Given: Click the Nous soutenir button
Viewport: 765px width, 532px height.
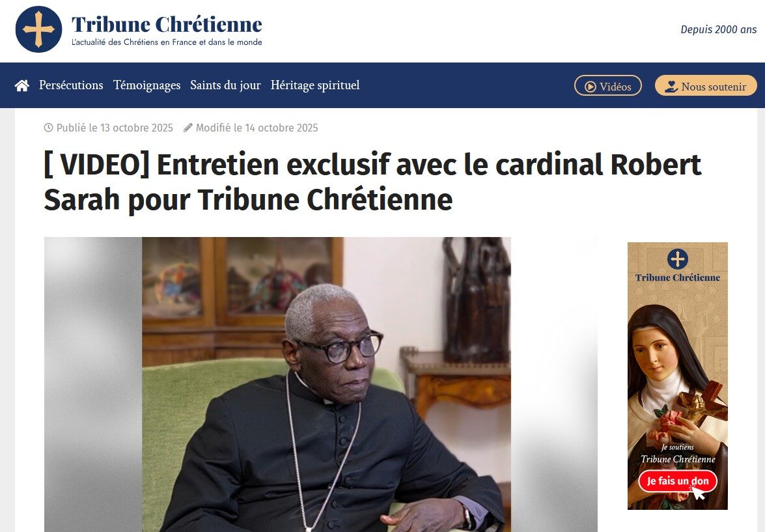Looking at the screenshot, I should [706, 85].
